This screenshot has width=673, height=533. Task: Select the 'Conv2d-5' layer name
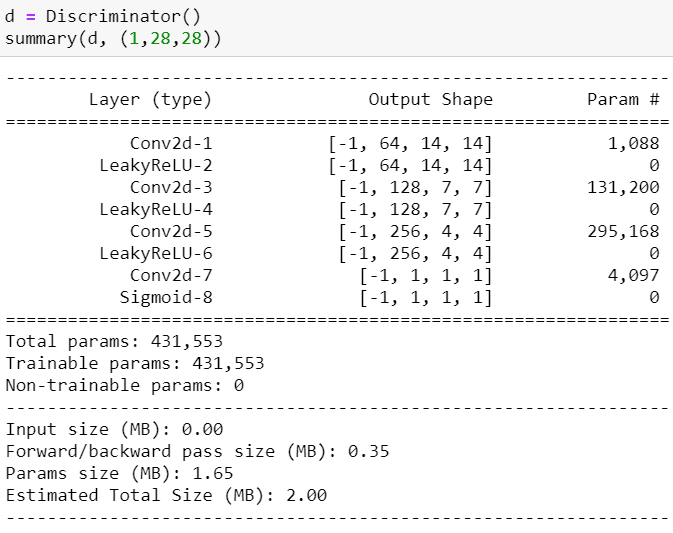pyautogui.click(x=171, y=232)
